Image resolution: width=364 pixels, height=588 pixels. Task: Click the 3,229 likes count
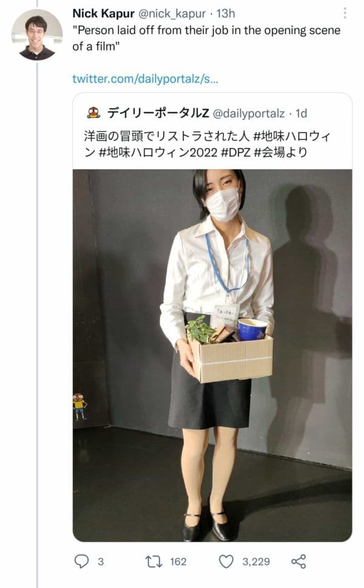click(256, 562)
